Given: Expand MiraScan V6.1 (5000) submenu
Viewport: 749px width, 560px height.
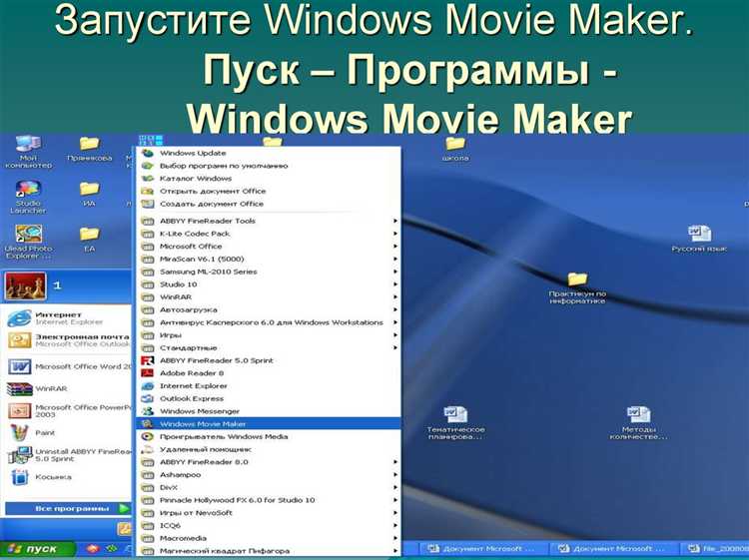Looking at the screenshot, I should tap(269, 259).
